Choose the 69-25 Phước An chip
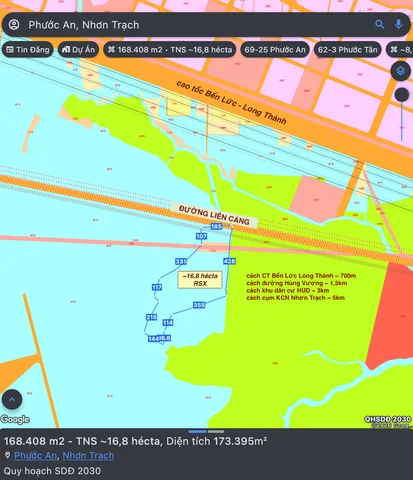The height and width of the screenshot is (480, 413). (x=275, y=50)
